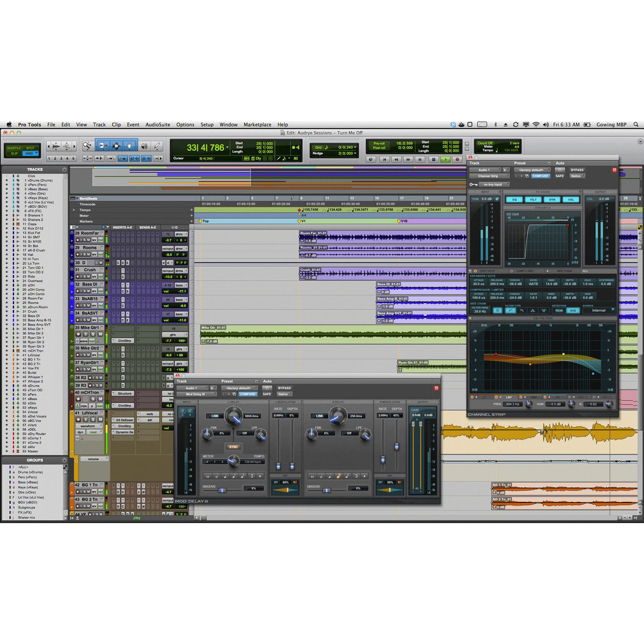Image resolution: width=644 pixels, height=644 pixels.
Task: Click the Wi-Fi icon in the menu bar
Action: tap(536, 125)
